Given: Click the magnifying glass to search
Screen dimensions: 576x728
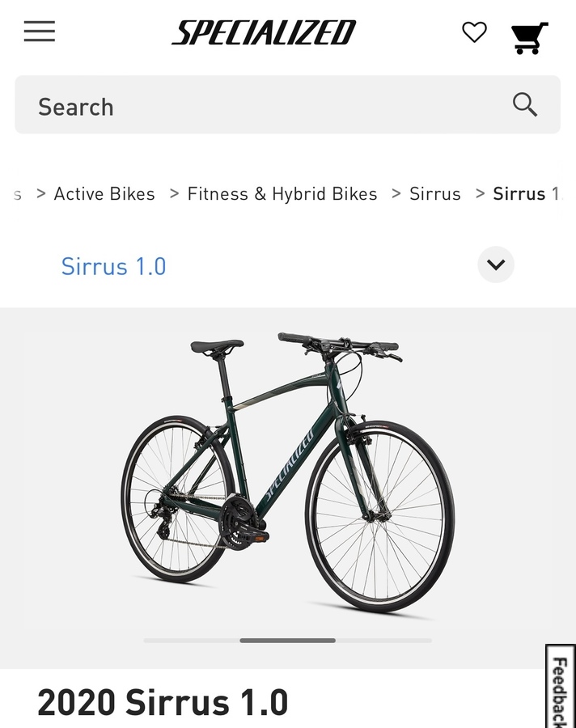Looking at the screenshot, I should click(524, 104).
